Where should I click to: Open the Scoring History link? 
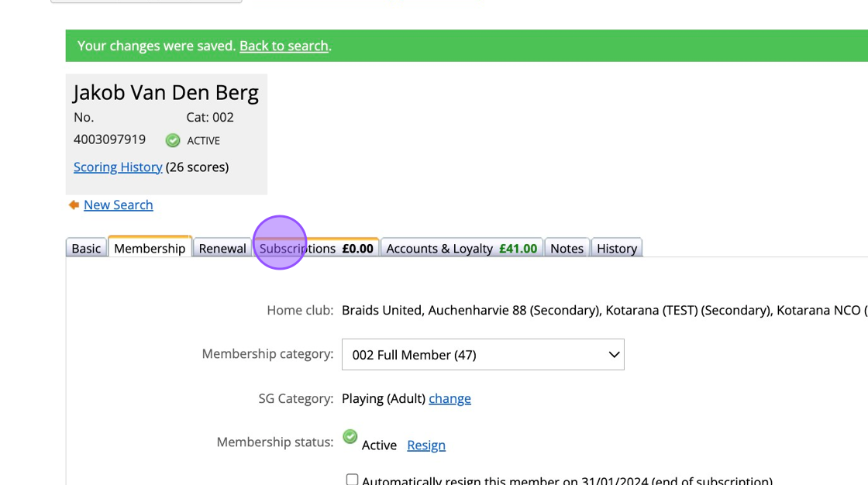[118, 167]
